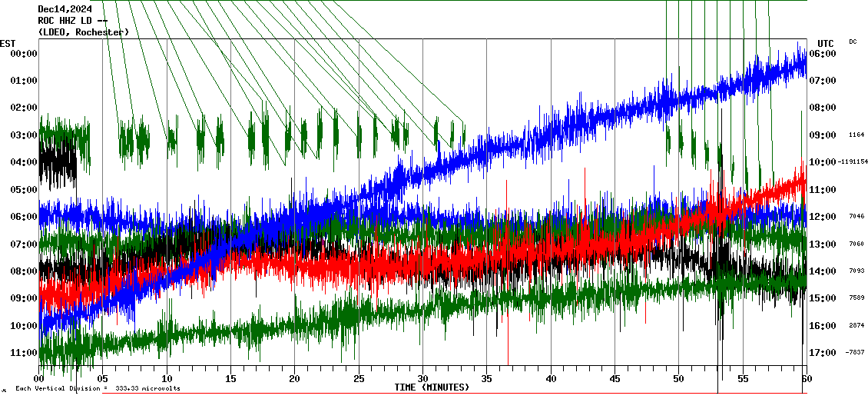Select the 7589 DC offset value
The image size is (868, 399).
coord(856,298)
